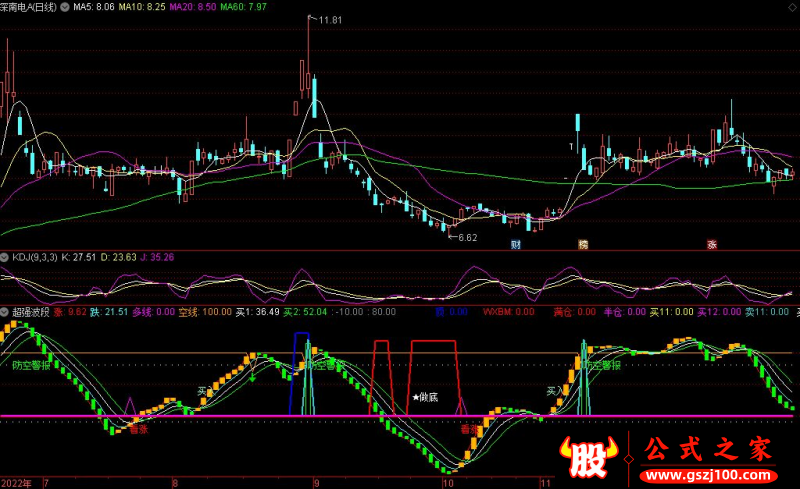Click the gear icon before KDJ(9,3,3)
Screen dimensions: 800x489
pyautogui.click(x=5, y=257)
